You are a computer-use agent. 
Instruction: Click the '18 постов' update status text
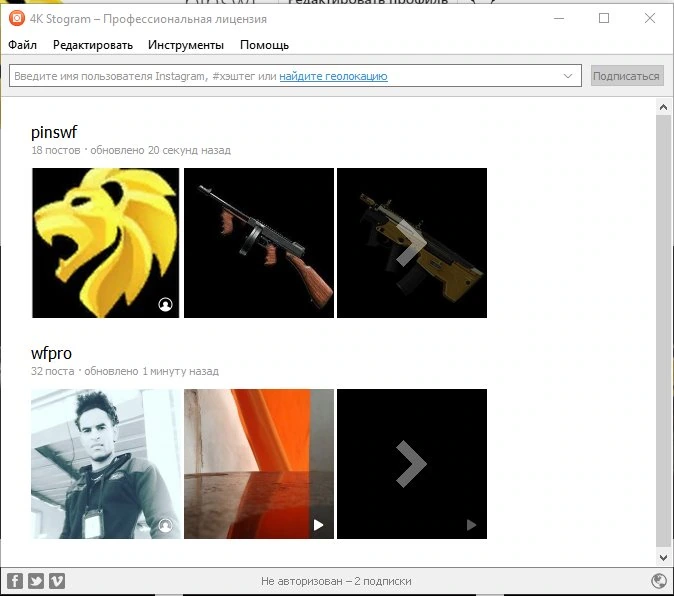click(131, 150)
